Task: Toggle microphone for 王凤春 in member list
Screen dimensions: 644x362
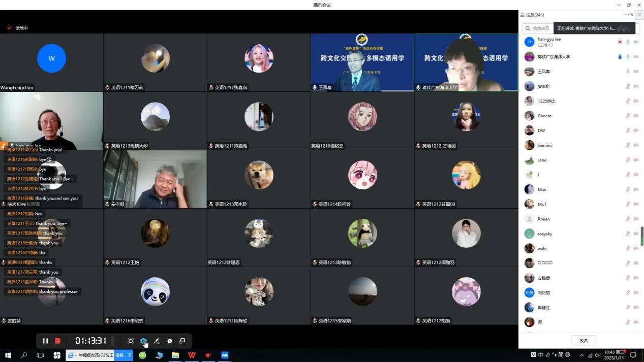Action: point(628,72)
